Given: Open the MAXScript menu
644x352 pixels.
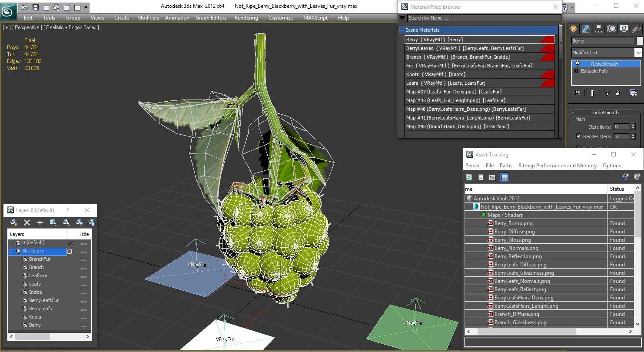Looking at the screenshot, I should pos(315,18).
